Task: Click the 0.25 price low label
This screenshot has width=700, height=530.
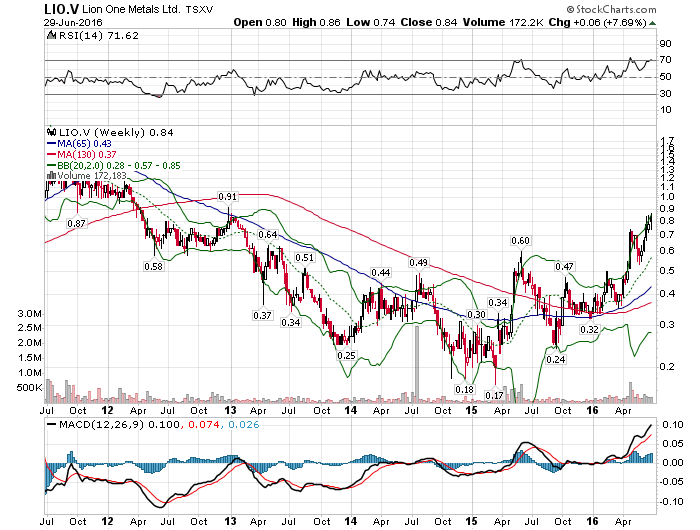Action: point(346,355)
